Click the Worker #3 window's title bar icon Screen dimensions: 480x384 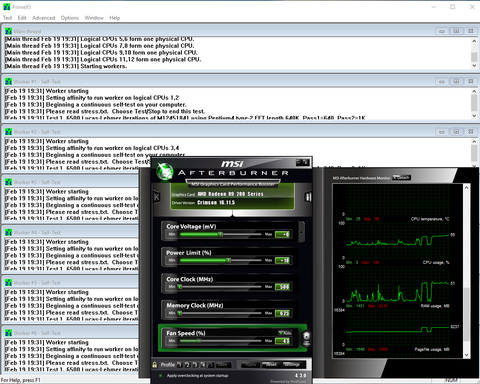click(x=8, y=182)
